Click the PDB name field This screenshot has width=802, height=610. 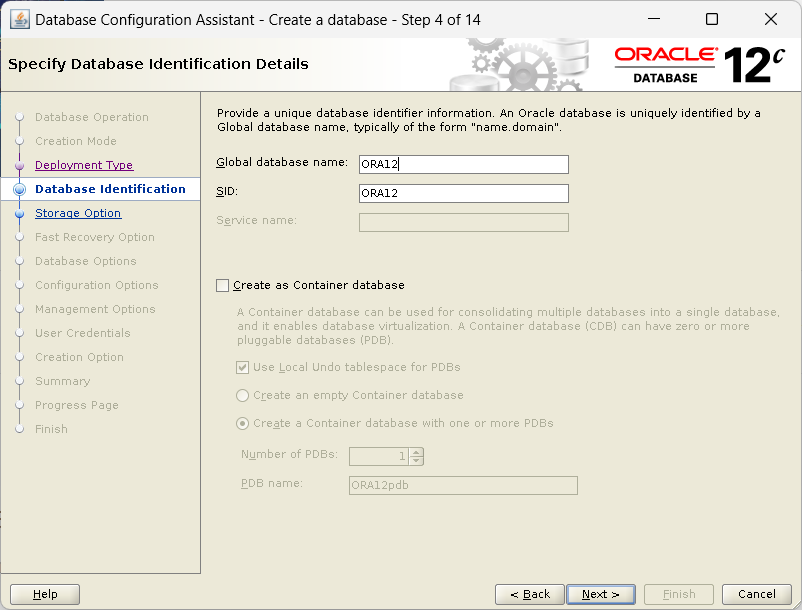coord(463,485)
